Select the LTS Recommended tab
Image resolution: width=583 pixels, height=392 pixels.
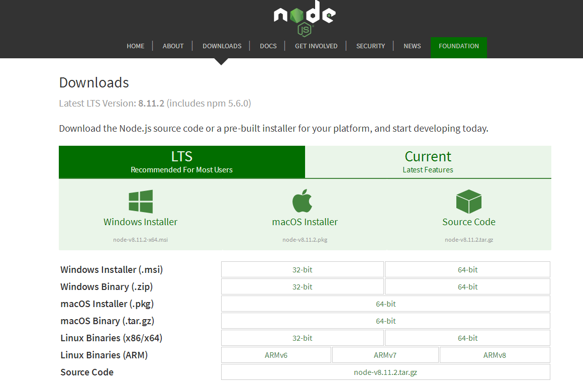pos(182,162)
